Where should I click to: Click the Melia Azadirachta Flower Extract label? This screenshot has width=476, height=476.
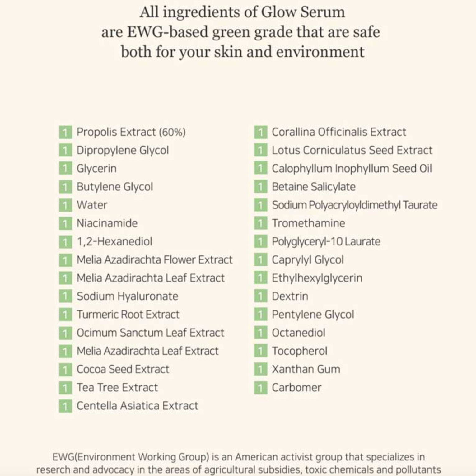point(154,260)
